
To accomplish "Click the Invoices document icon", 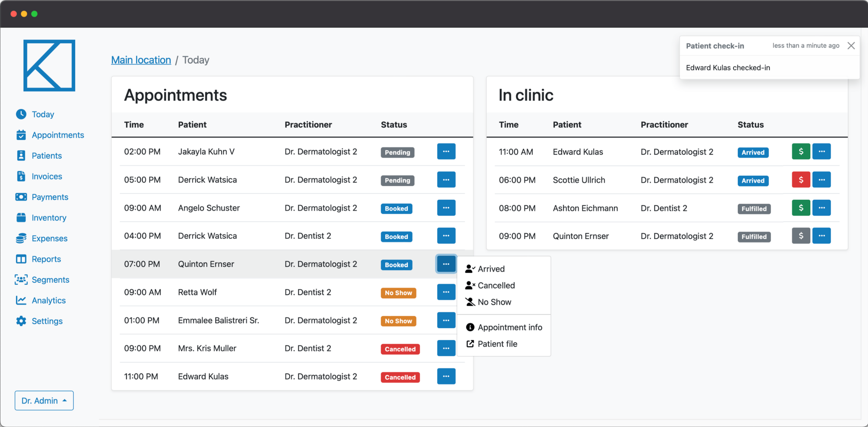I will (x=21, y=176).
